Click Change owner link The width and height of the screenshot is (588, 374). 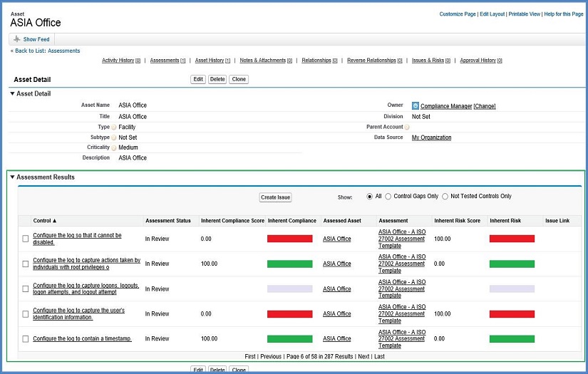point(485,106)
